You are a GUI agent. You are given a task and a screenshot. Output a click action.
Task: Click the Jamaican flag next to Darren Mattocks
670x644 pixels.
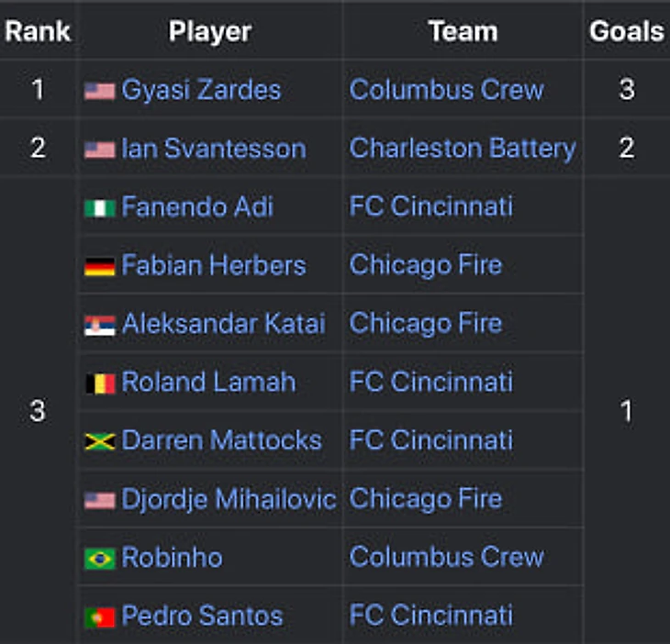click(x=99, y=441)
